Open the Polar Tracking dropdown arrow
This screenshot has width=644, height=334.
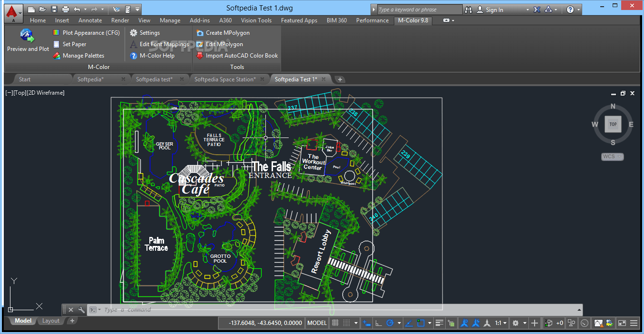[400, 323]
